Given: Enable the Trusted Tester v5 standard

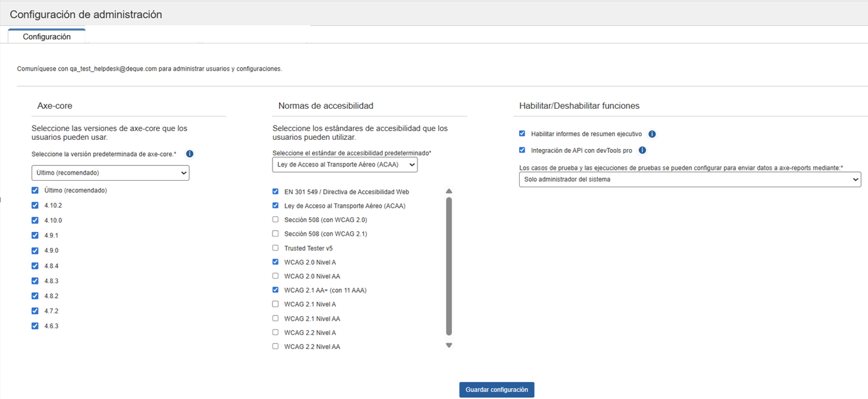Looking at the screenshot, I should tap(276, 248).
